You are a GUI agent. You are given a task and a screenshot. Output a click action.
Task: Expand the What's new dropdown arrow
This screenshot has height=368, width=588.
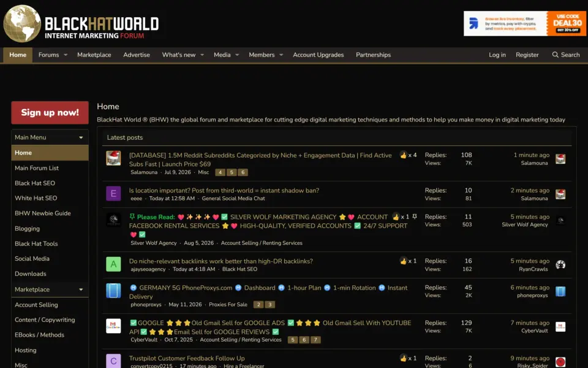pos(202,55)
